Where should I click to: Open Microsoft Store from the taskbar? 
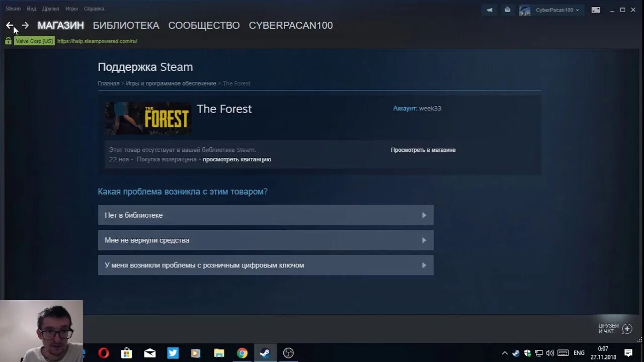tap(127, 353)
